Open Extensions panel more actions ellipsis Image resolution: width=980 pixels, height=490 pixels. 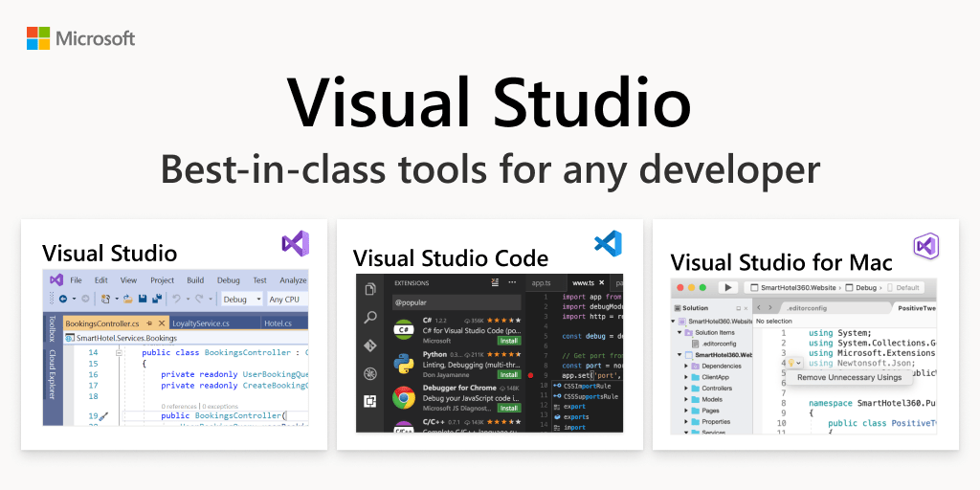click(x=513, y=282)
